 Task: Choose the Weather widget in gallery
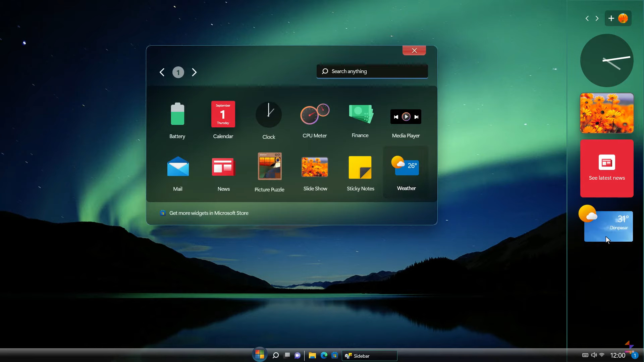click(406, 167)
